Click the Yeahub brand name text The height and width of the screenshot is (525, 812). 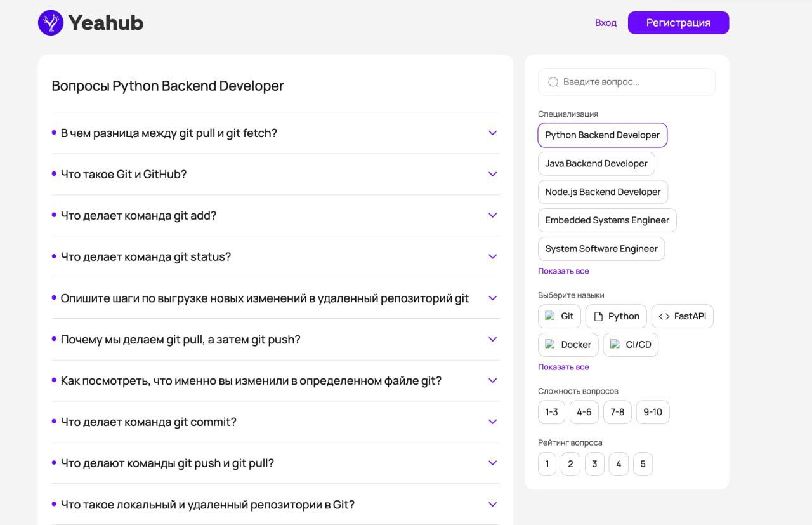(x=106, y=23)
